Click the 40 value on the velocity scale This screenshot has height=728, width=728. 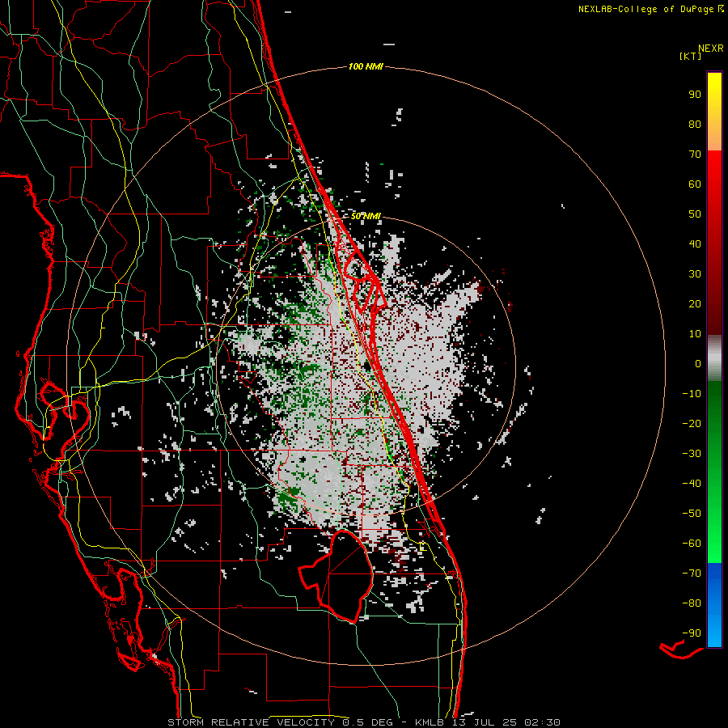(x=695, y=243)
